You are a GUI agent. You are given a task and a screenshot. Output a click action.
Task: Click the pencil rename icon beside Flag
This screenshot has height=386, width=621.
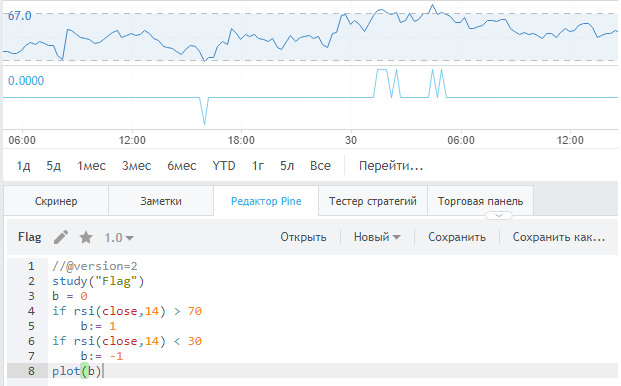[x=61, y=237]
